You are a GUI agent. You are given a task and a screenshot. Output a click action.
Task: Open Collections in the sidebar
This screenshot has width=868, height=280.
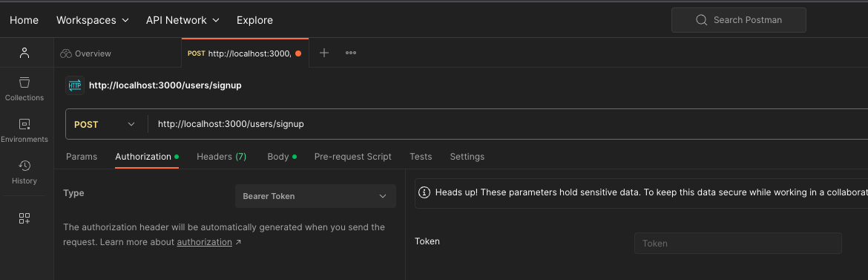click(x=24, y=89)
